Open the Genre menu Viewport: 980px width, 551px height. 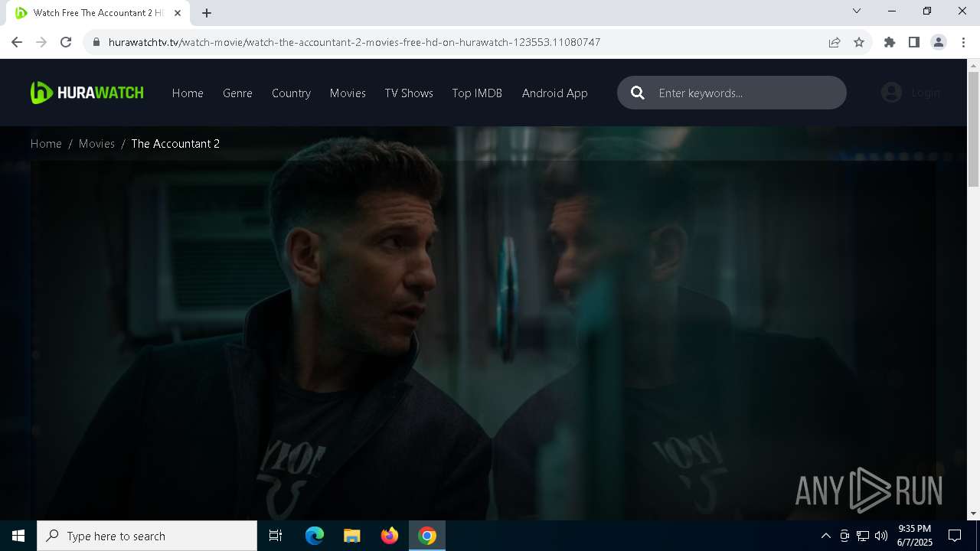[237, 93]
